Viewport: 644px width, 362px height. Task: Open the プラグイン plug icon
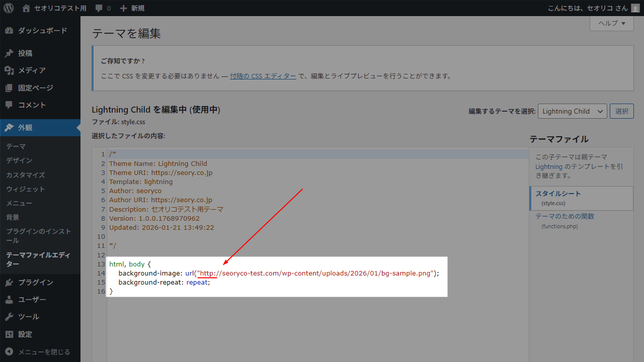point(9,282)
